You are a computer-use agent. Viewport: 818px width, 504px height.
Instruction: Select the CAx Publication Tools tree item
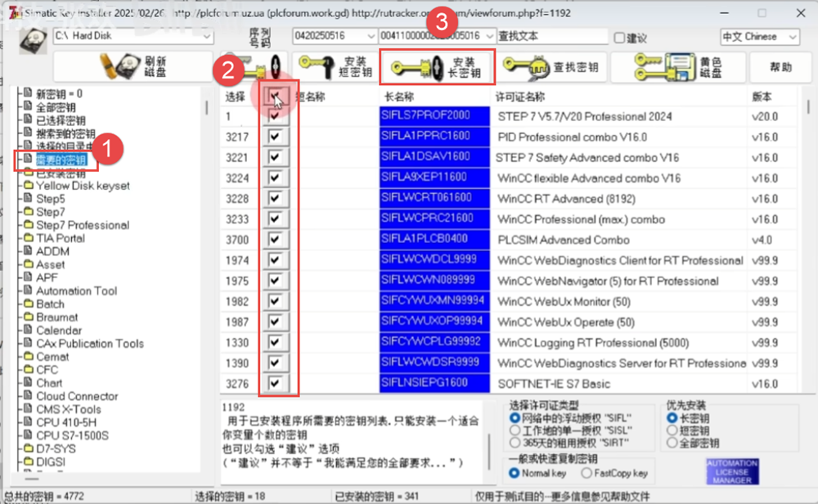point(90,344)
